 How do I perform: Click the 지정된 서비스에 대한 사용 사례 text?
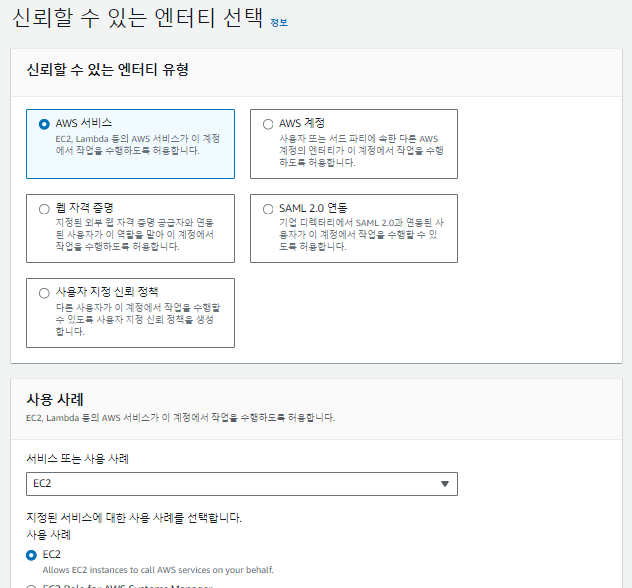point(134,517)
